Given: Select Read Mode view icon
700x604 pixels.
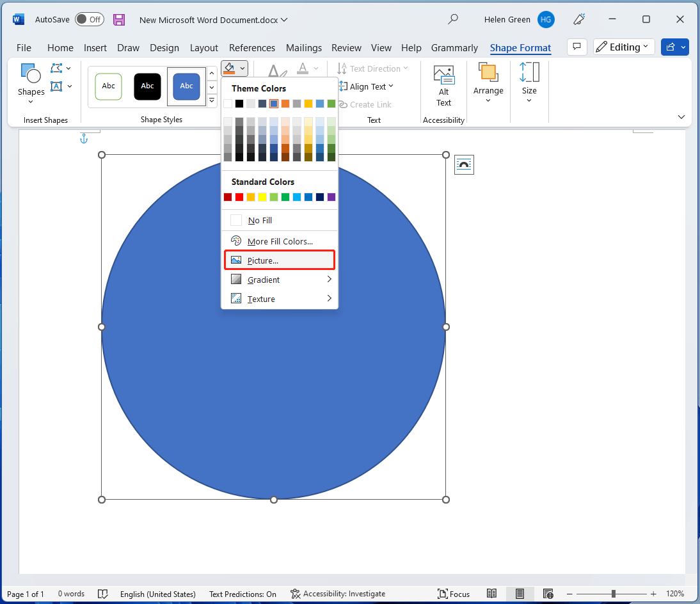Looking at the screenshot, I should (492, 594).
